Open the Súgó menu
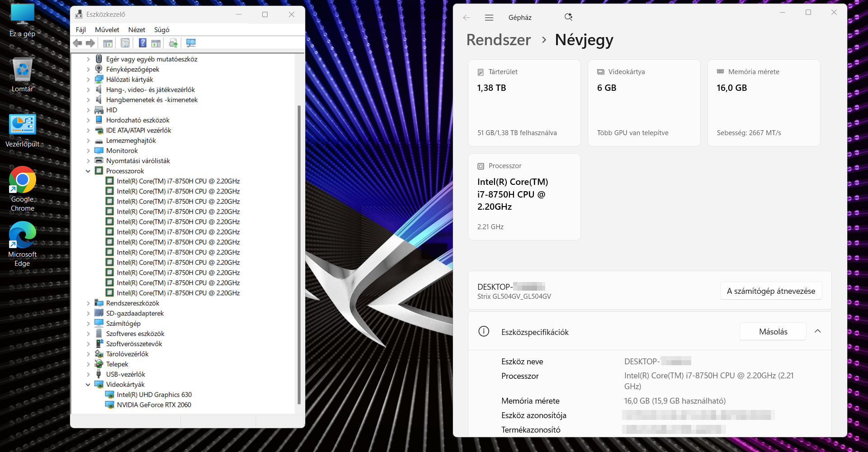Screen dimensions: 868x452 click(x=162, y=30)
